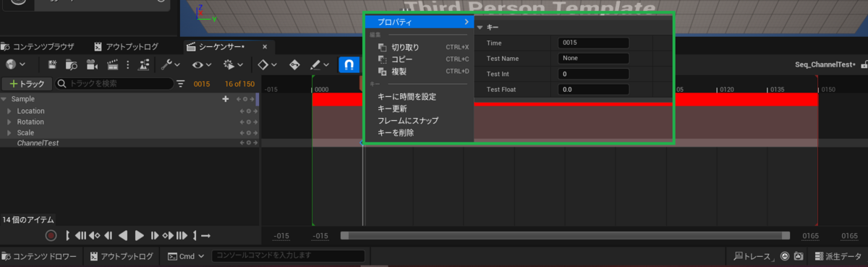Click the +トラック add track button
The width and height of the screenshot is (868, 267).
tap(27, 84)
